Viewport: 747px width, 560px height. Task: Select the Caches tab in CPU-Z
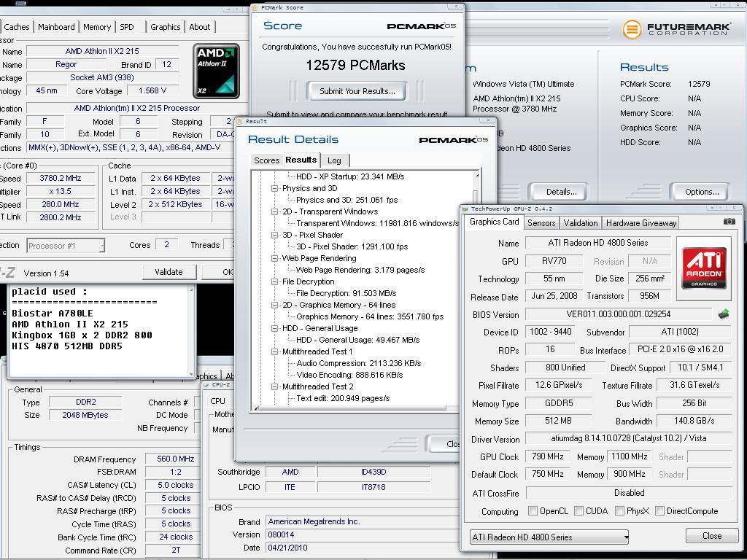(17, 27)
